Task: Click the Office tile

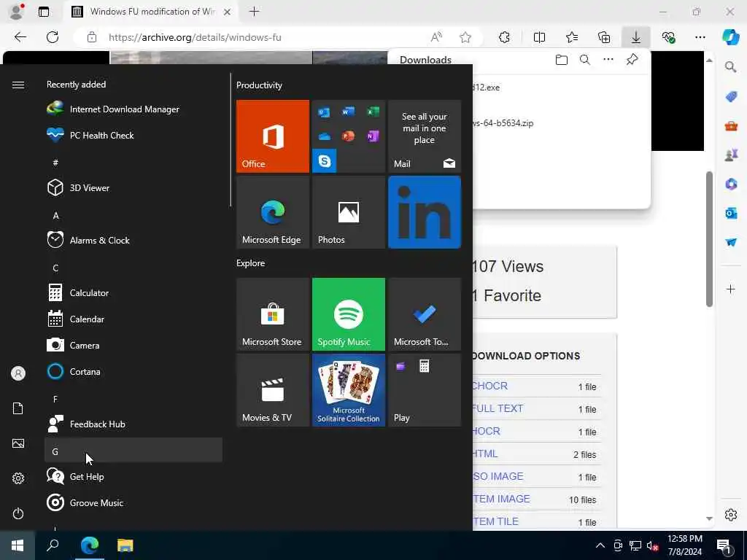Action: 273,136
